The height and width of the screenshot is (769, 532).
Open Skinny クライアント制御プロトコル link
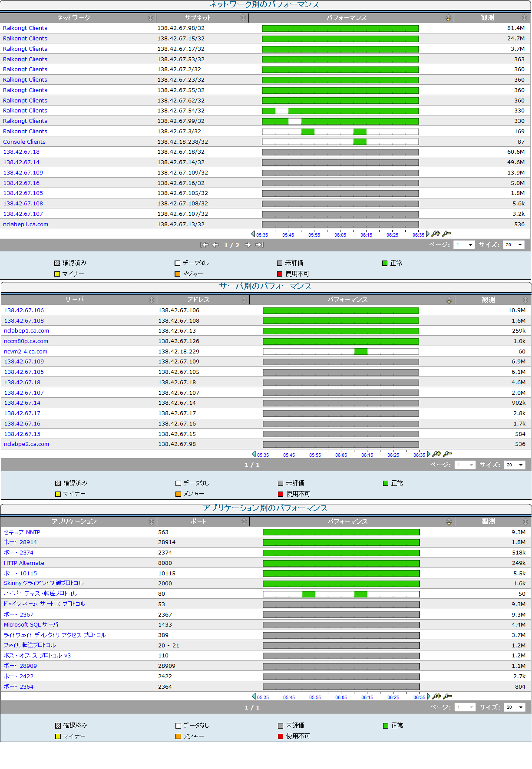[43, 583]
